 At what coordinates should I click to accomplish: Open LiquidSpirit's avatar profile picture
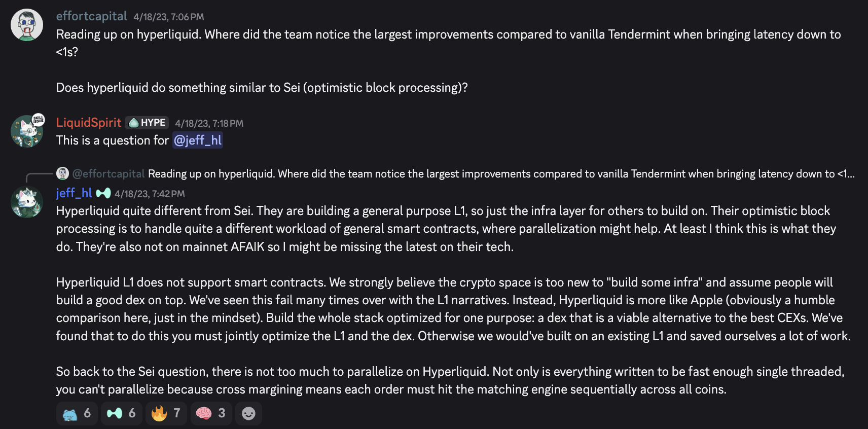click(x=27, y=131)
